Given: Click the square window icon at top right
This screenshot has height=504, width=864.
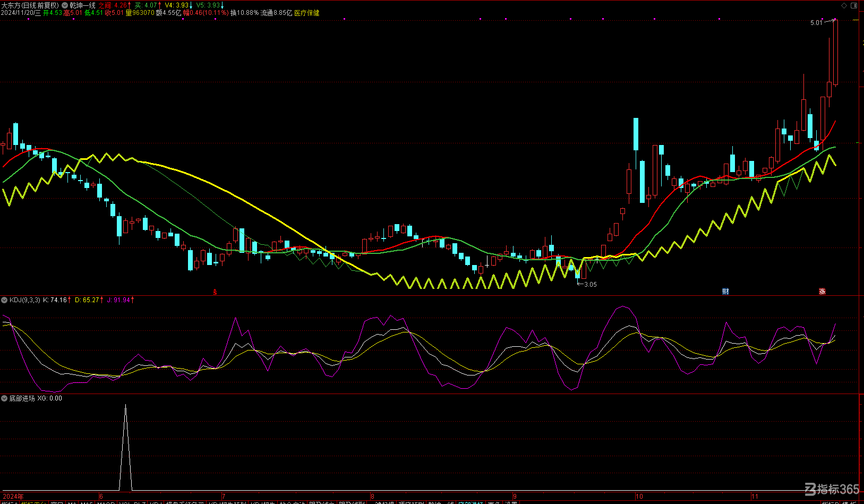Looking at the screenshot, I should click(854, 5).
